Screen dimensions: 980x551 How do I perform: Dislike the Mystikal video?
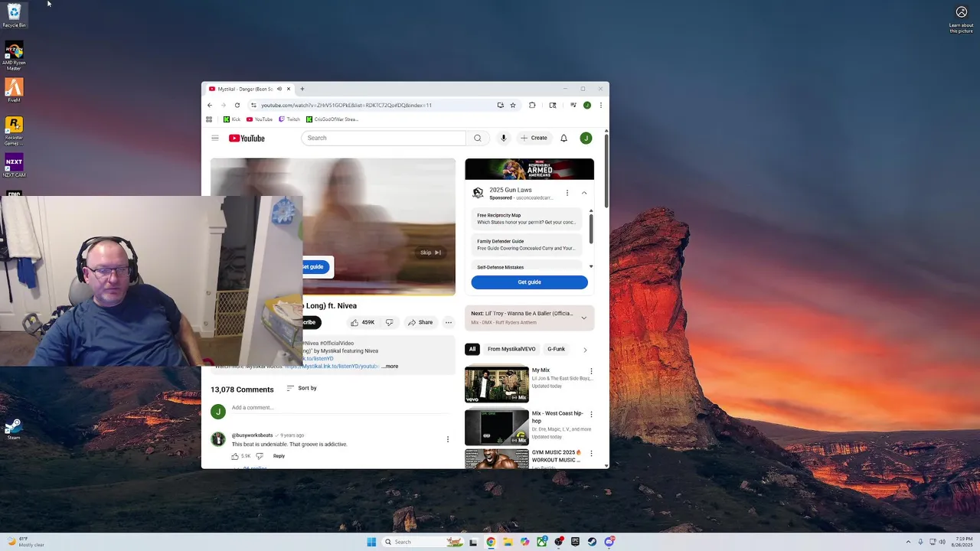(x=389, y=322)
